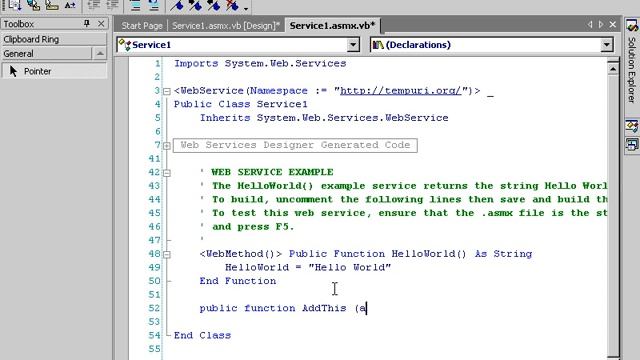Click Display Parameter Info toolbar icon

[33, 5]
